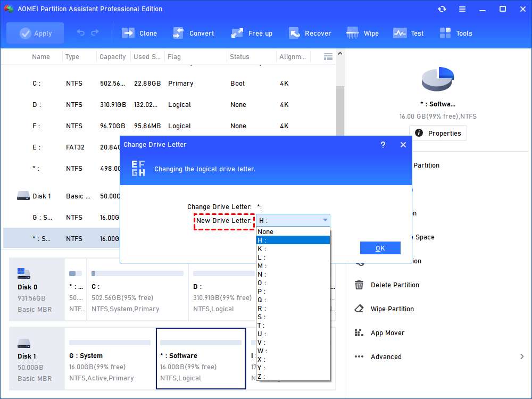Select the E : FAT32 partition row
Viewport: 532px width, 399px height.
(61, 147)
